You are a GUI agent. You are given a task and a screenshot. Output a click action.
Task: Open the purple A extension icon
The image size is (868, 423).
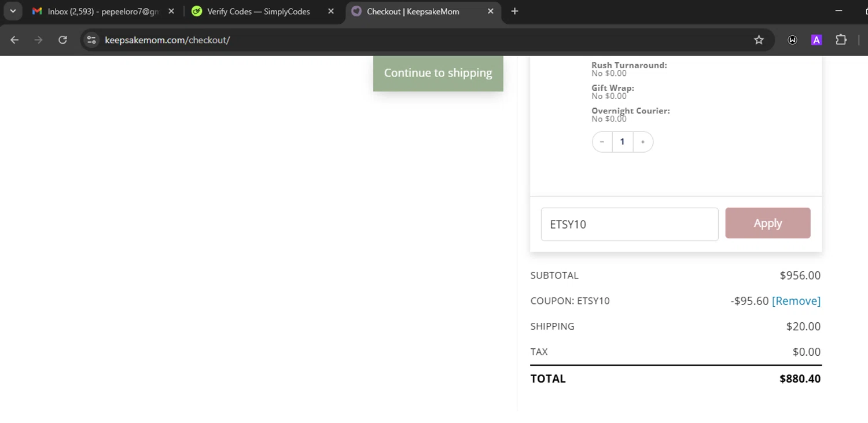coord(816,40)
